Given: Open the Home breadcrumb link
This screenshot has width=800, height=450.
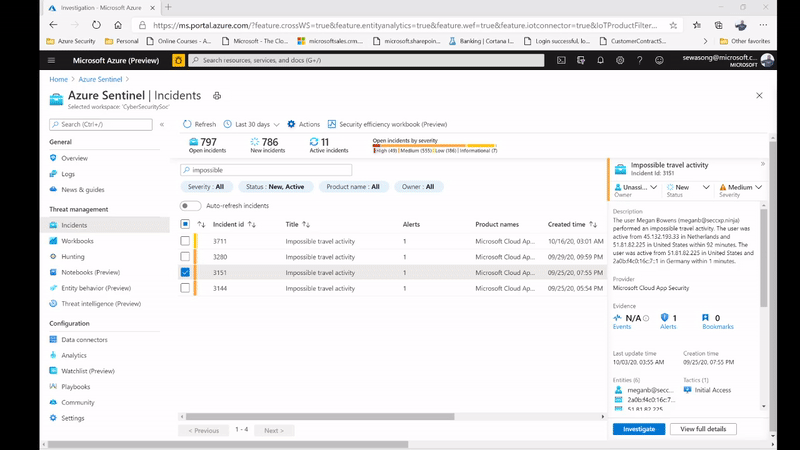Looking at the screenshot, I should tap(58, 79).
